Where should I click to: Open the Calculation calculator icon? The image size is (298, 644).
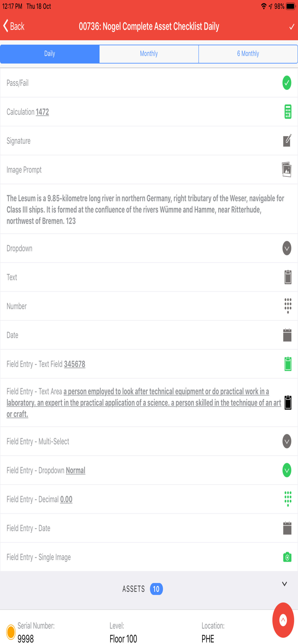coord(288,111)
